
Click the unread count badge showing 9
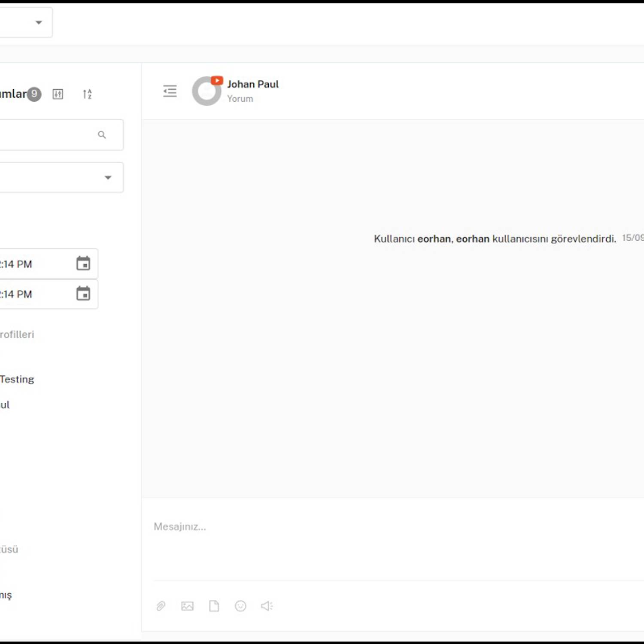pyautogui.click(x=34, y=94)
